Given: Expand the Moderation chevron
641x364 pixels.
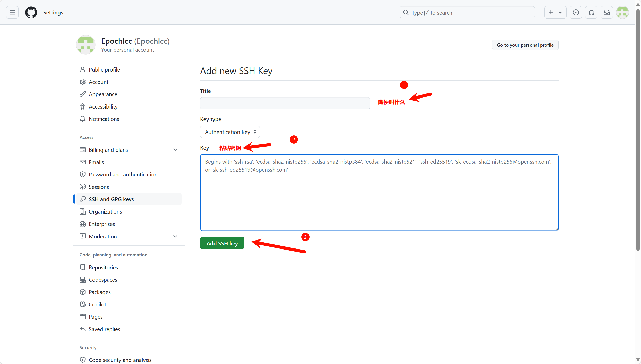Looking at the screenshot, I should coord(175,236).
